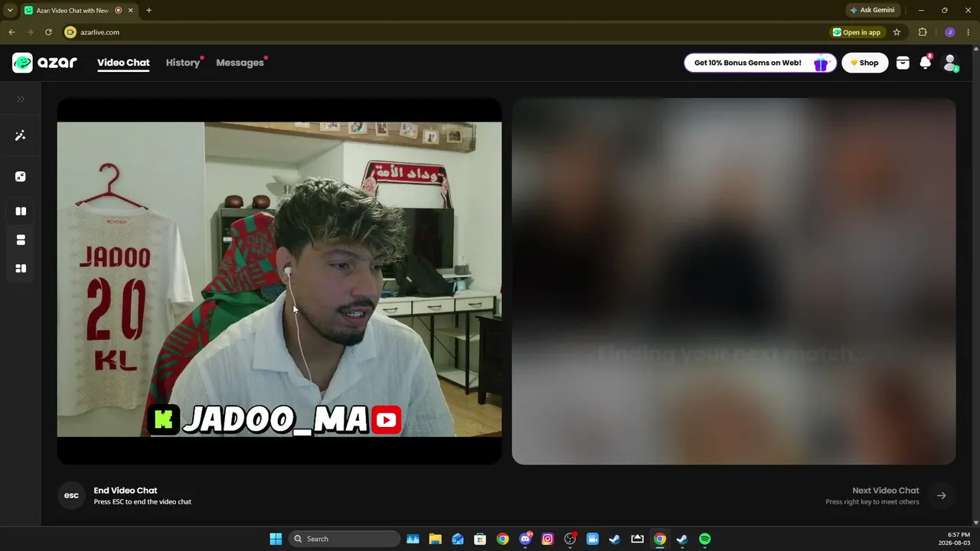
Task: Open Instagram from the taskbar
Action: [547, 539]
